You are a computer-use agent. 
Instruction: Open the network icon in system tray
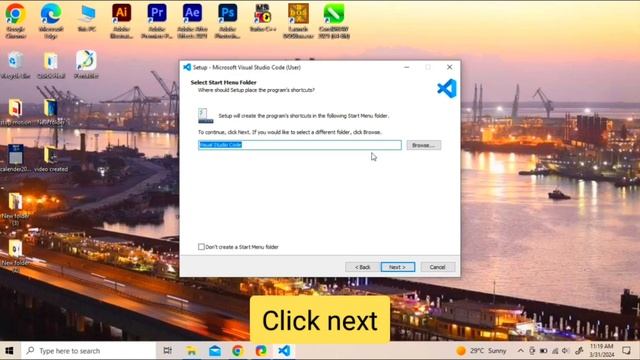pos(555,351)
